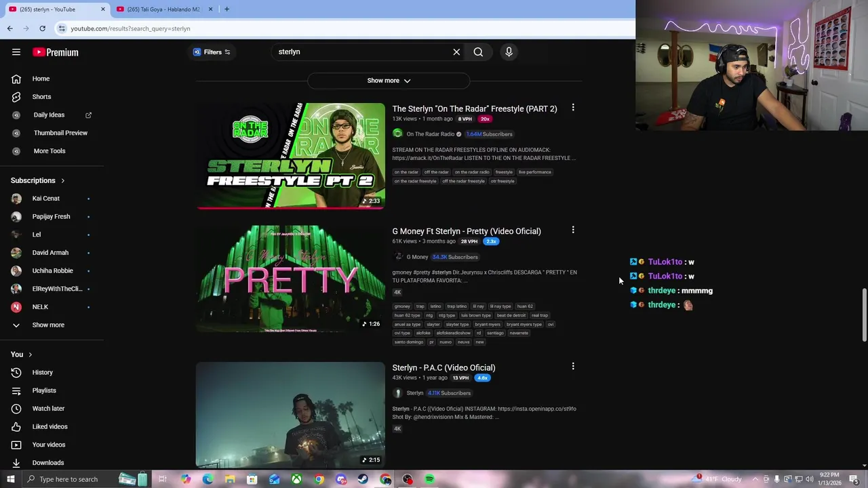Close the Tali Goya browser tab
The image size is (868, 488).
(x=210, y=9)
